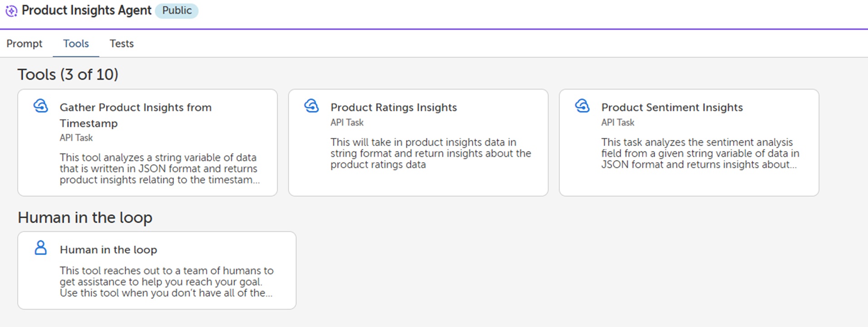Click the Product Ratings Insights description text
The image size is (868, 327).
point(430,153)
